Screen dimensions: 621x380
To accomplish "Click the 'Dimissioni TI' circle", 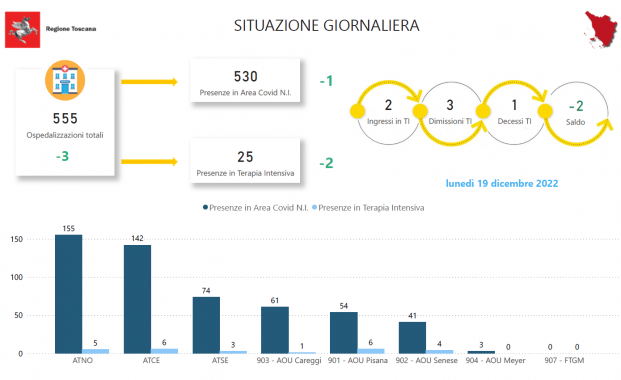I will [x=450, y=113].
